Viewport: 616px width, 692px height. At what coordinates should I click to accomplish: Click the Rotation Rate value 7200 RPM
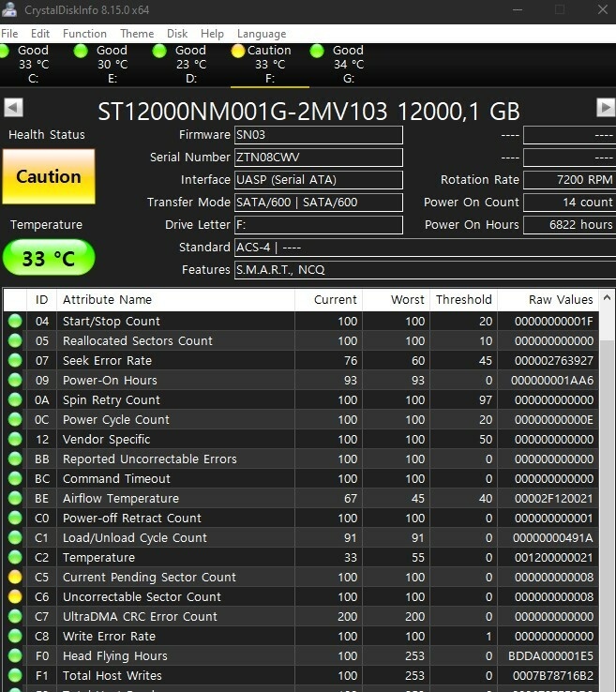[x=569, y=180]
